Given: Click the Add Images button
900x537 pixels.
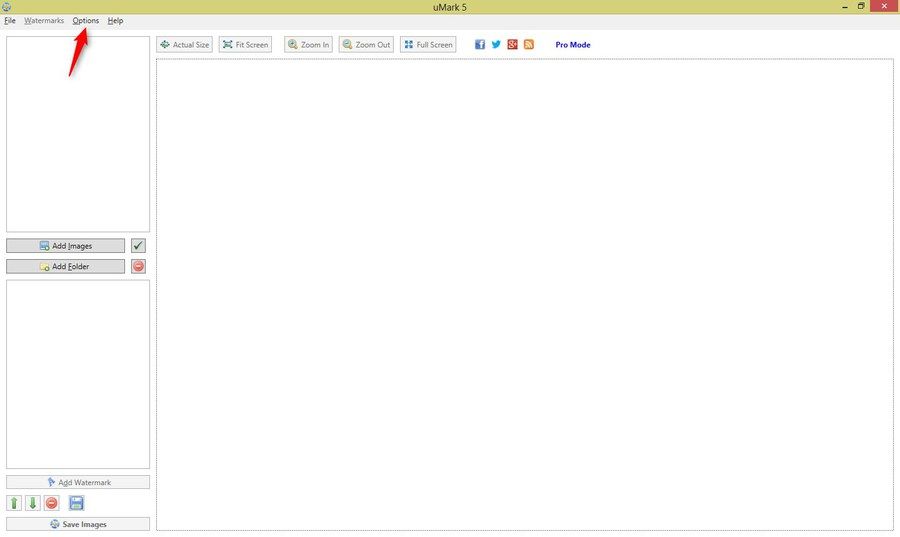Looking at the screenshot, I should pos(65,246).
